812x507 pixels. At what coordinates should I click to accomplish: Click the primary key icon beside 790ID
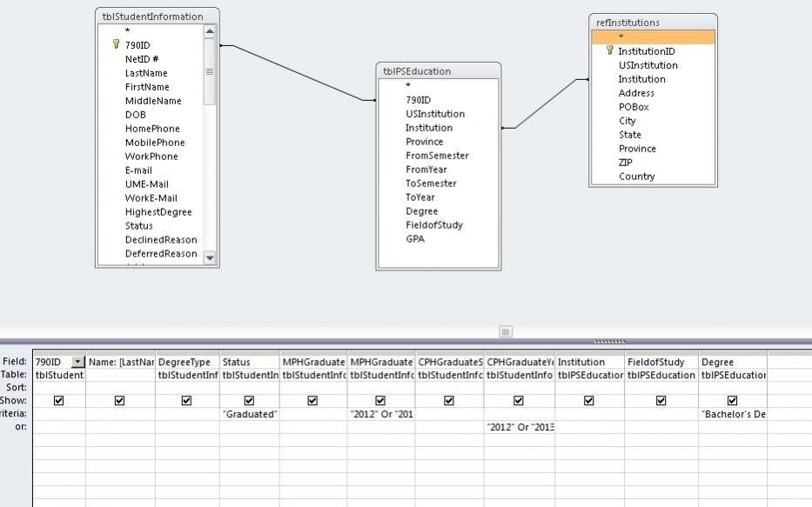click(x=116, y=44)
